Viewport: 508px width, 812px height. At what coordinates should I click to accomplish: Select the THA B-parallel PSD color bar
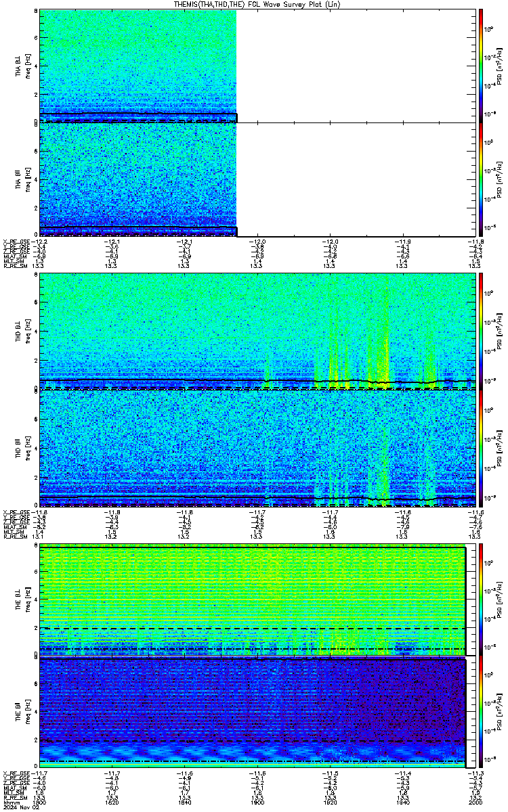tap(481, 179)
